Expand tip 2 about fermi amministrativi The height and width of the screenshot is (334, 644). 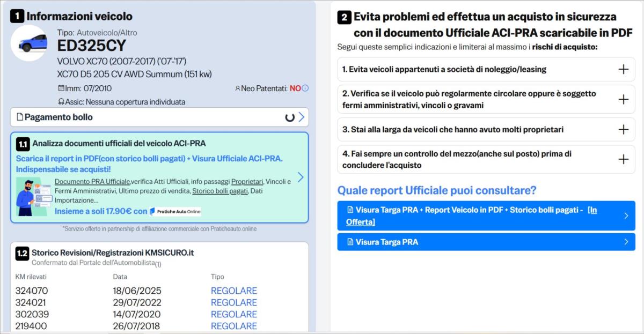coord(623,99)
